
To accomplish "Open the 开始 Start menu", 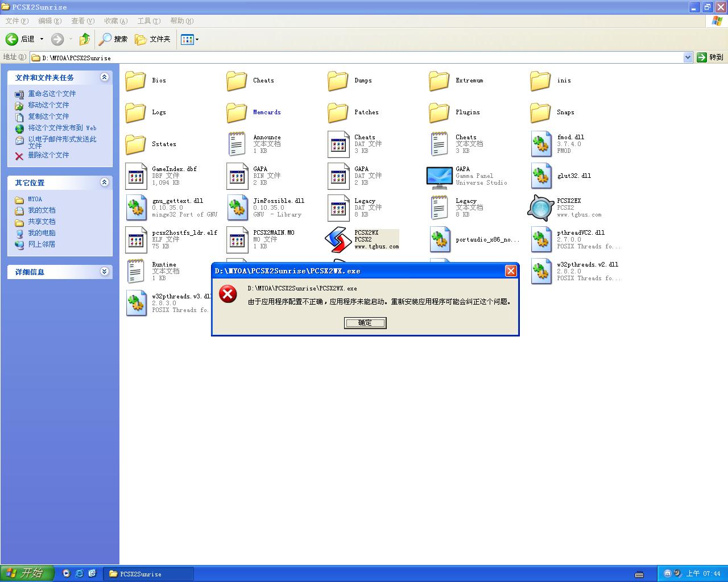I will pyautogui.click(x=27, y=573).
